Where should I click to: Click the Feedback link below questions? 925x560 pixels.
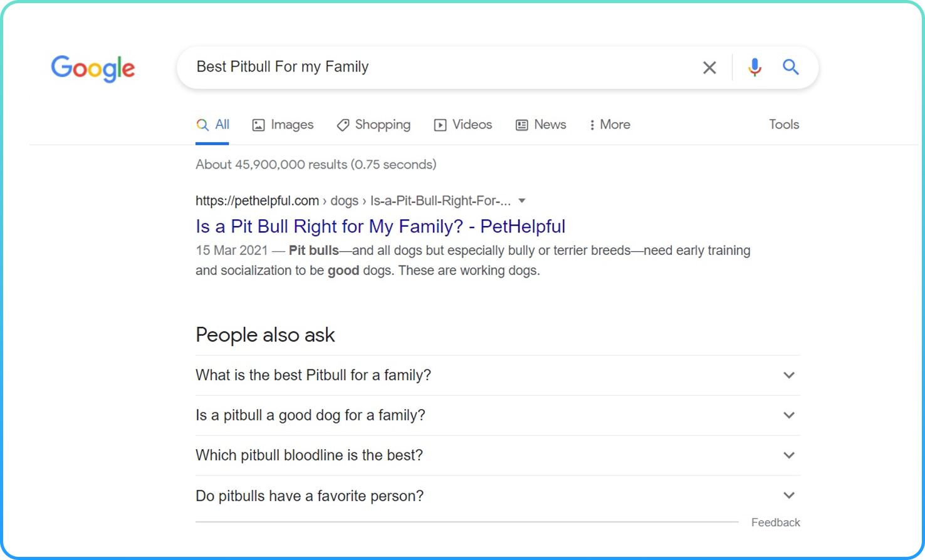point(775,522)
